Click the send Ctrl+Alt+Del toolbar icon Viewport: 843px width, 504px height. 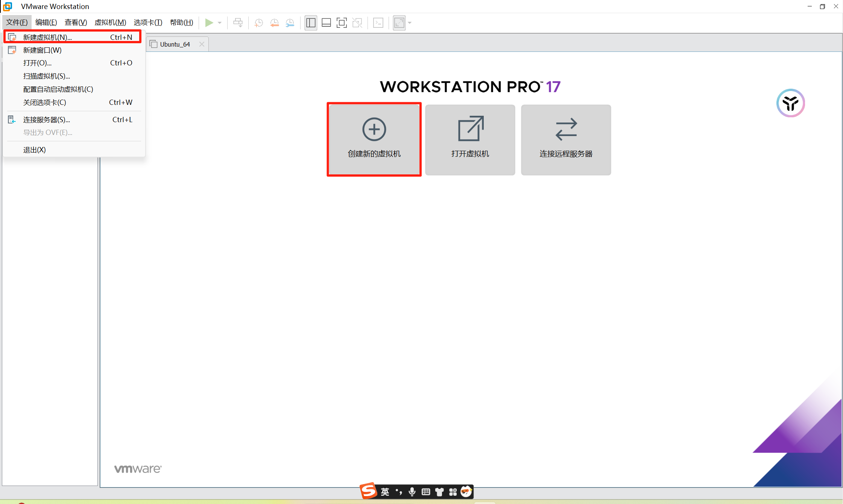click(x=238, y=23)
